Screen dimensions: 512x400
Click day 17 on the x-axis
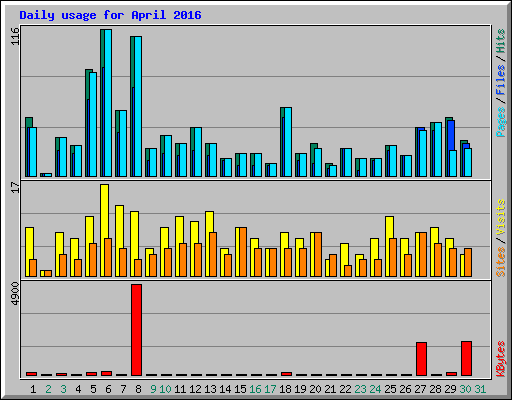[270, 389]
